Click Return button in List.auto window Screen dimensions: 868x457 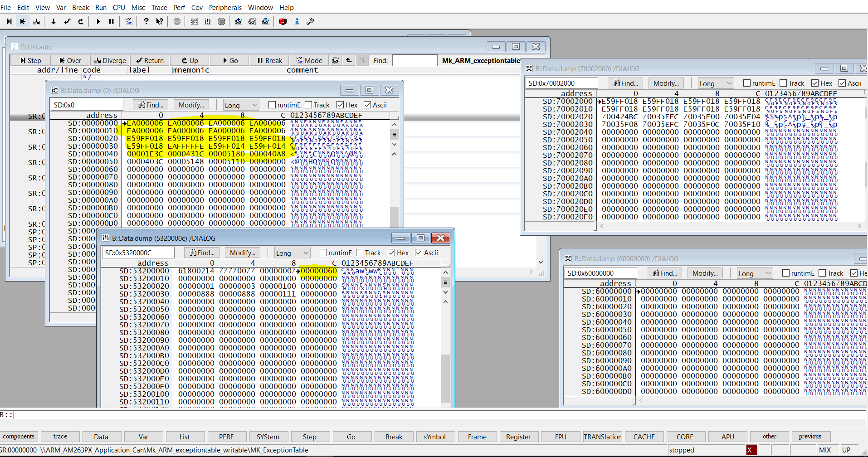click(150, 60)
